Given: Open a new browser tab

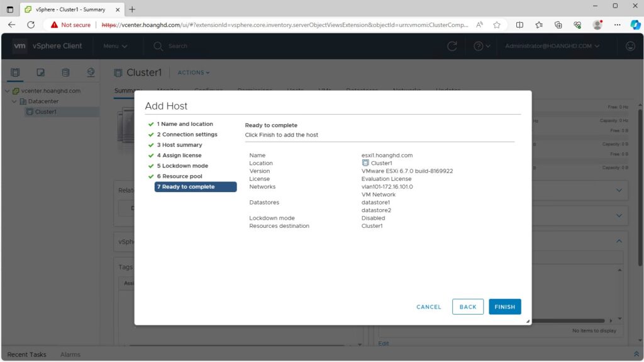Looking at the screenshot, I should [132, 9].
